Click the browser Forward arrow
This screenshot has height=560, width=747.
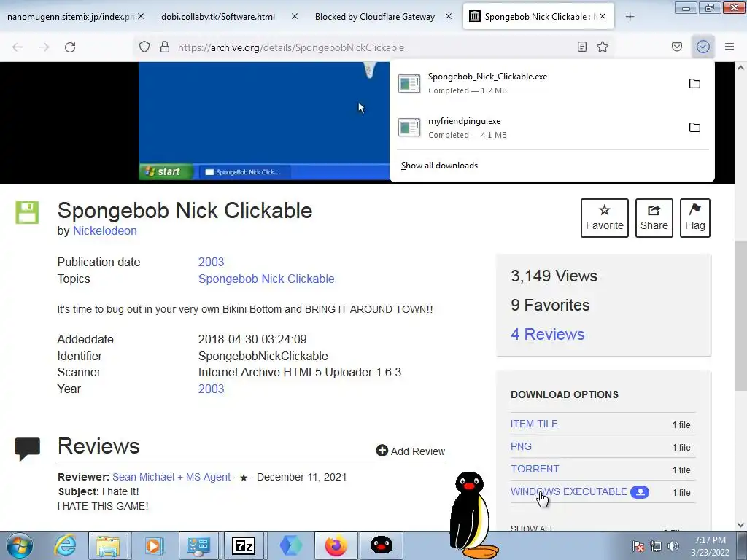coord(44,47)
